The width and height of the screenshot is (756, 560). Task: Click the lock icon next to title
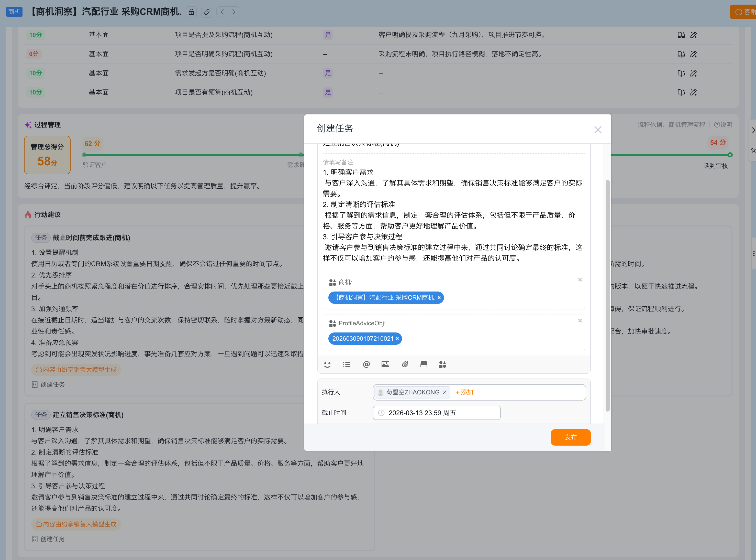click(191, 12)
